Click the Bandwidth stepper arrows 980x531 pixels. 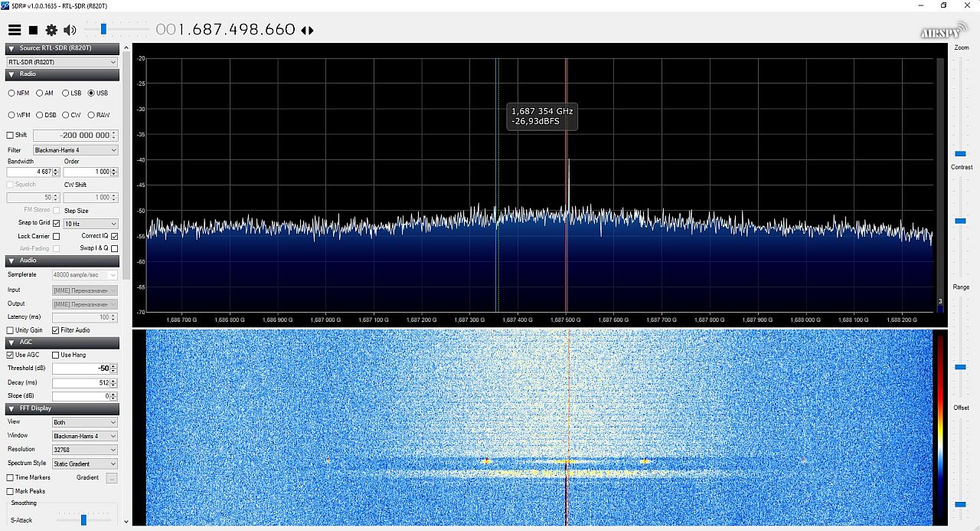click(56, 172)
